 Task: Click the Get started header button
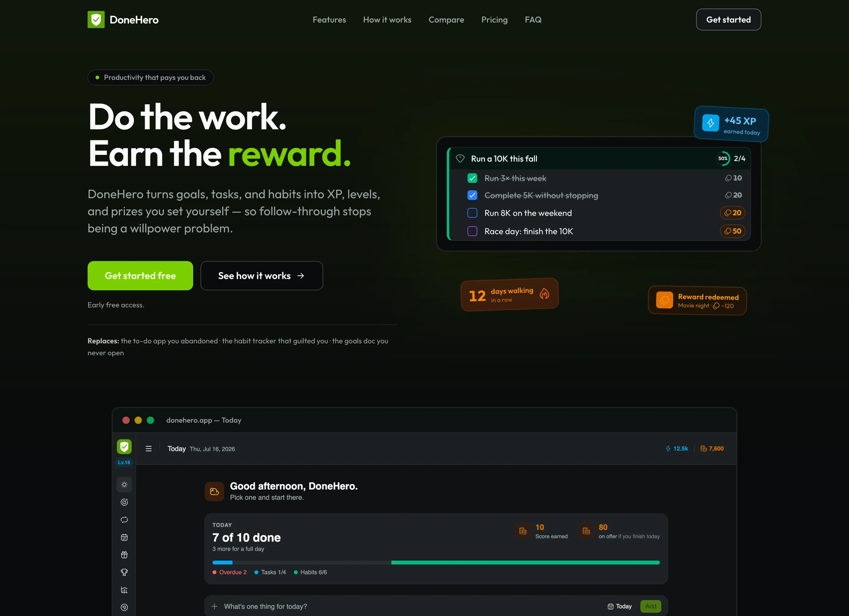[x=728, y=20]
